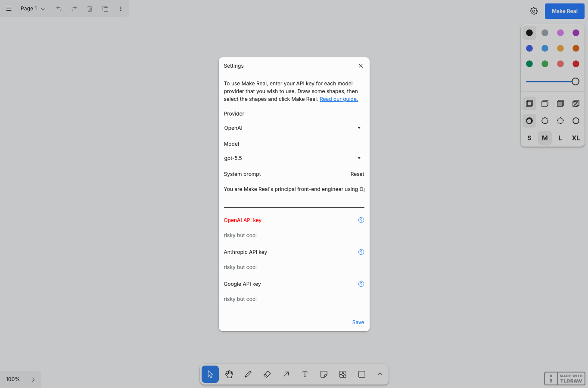Open help for Anthropic API key
The image size is (588, 388).
[x=361, y=252]
